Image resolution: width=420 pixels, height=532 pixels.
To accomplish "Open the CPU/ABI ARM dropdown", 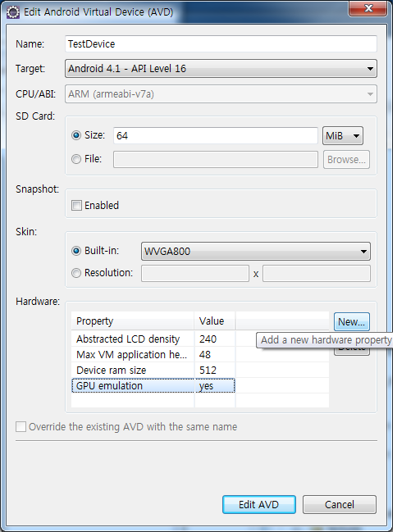I will pyautogui.click(x=221, y=94).
